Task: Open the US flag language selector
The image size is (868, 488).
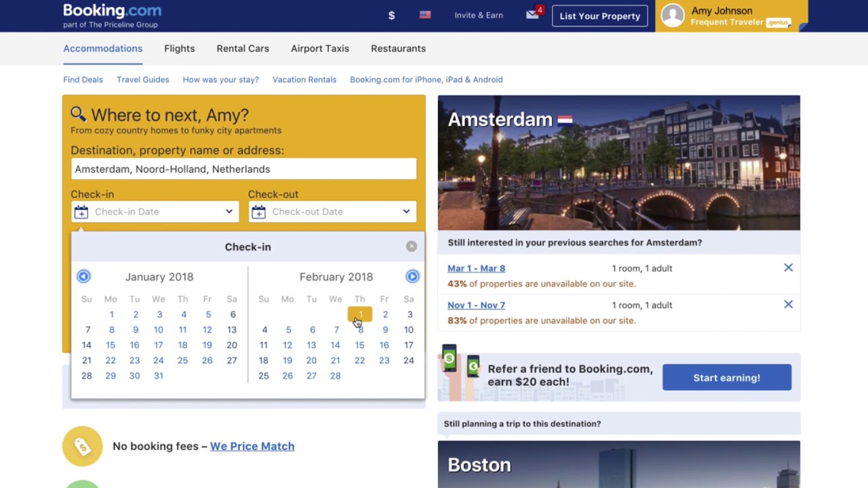Action: click(x=425, y=15)
